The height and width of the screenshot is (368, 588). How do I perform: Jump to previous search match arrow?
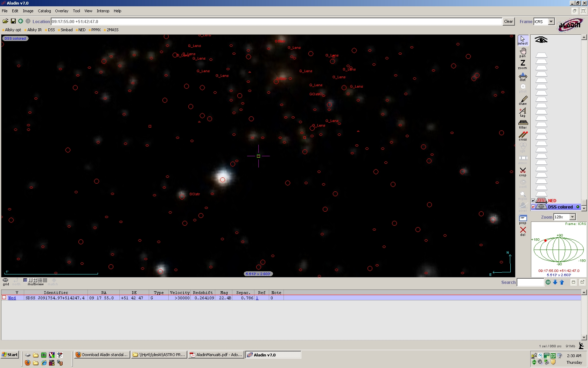(x=562, y=282)
